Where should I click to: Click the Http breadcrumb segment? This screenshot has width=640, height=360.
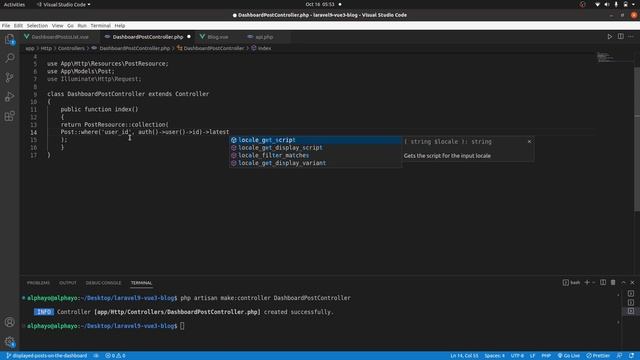point(46,48)
